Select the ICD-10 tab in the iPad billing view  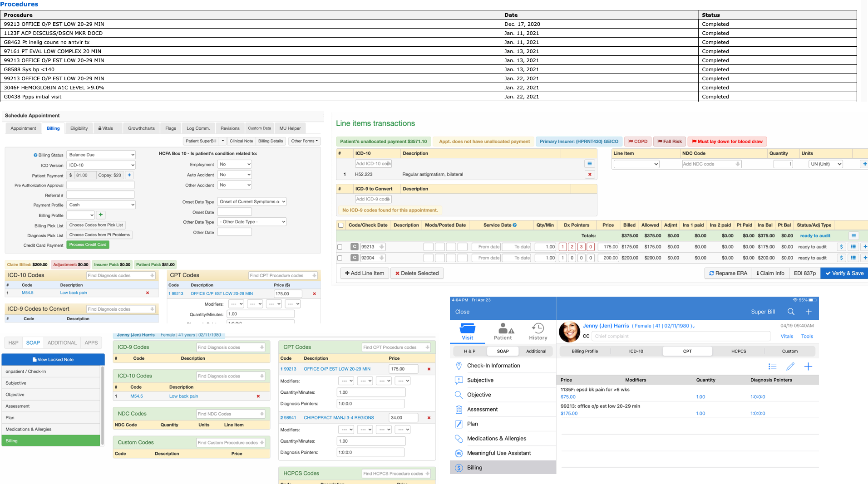636,351
